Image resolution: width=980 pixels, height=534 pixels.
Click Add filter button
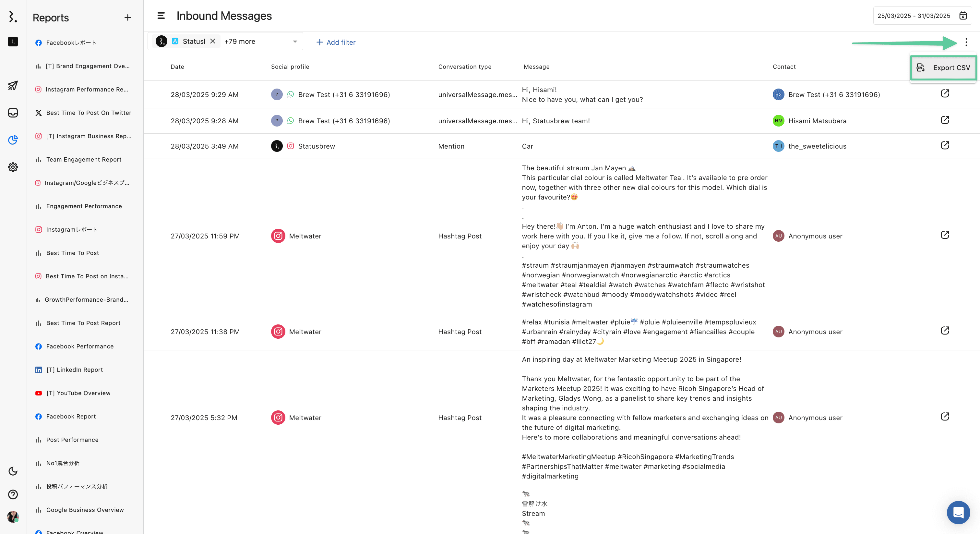[336, 42]
